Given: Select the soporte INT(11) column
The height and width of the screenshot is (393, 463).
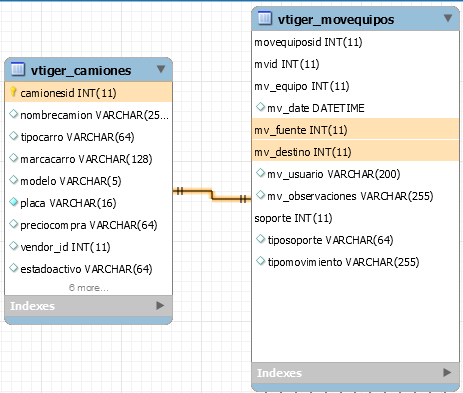Looking at the screenshot, I should coord(355,218).
